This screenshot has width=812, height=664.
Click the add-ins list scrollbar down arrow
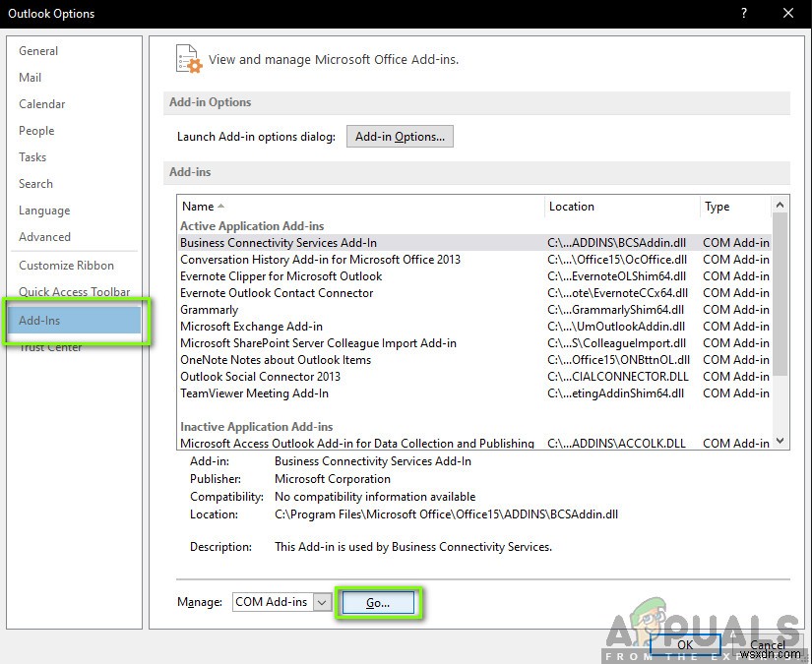coord(781,442)
